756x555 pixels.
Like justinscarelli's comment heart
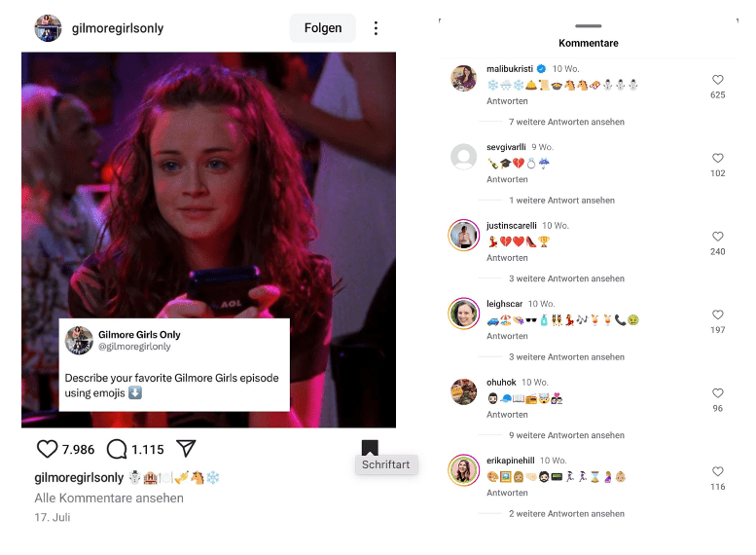tap(717, 236)
